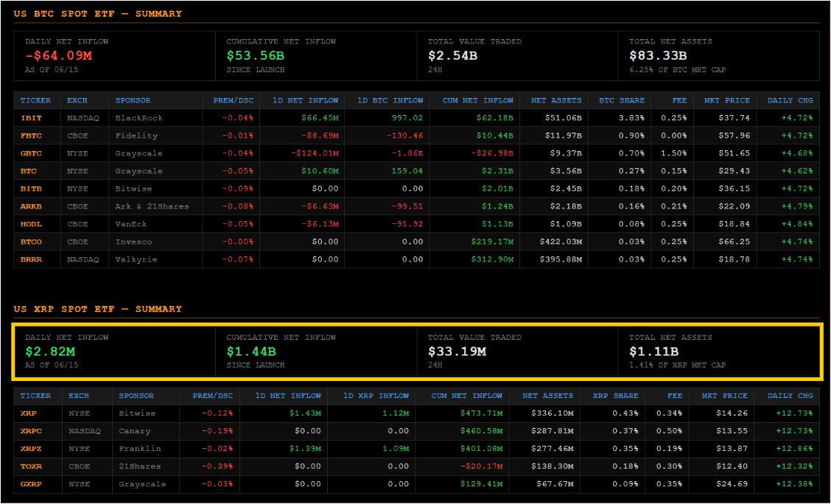
Task: Click the $24.69 market price cell
Action: pos(732,484)
